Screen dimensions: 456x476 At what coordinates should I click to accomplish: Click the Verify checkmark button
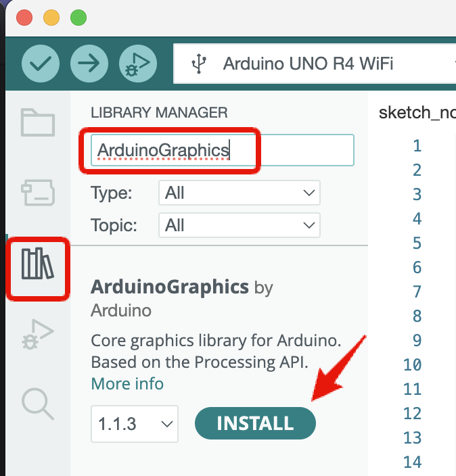(41, 64)
